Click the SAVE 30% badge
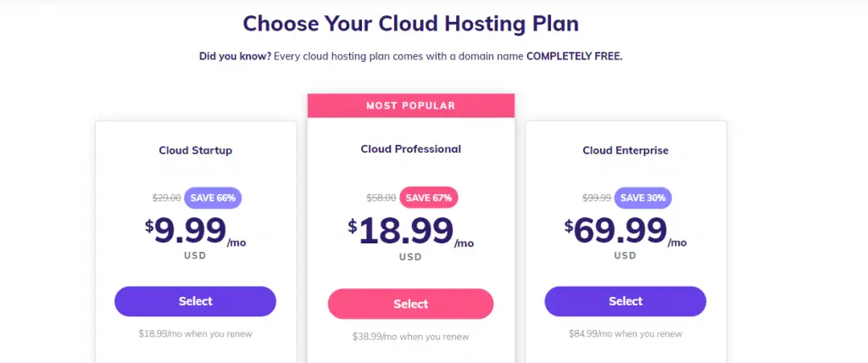This screenshot has height=363, width=868. point(643,198)
